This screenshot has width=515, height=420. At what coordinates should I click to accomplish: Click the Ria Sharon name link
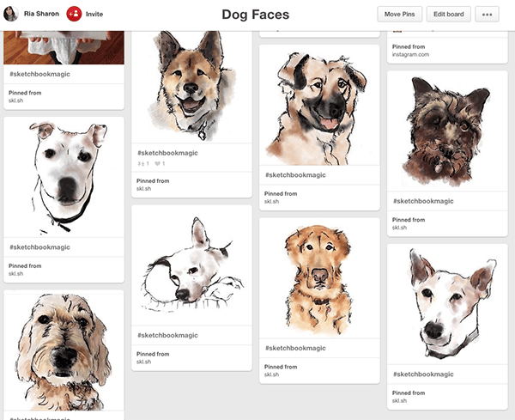point(41,14)
